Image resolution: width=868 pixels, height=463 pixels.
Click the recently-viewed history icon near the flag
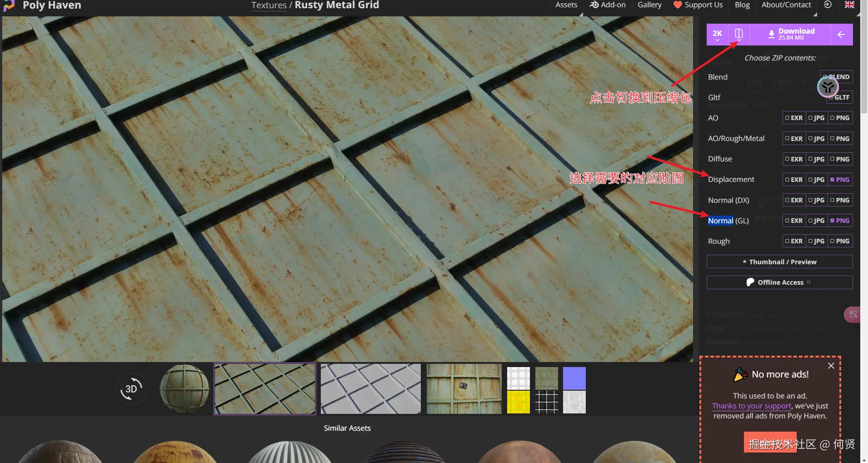[828, 5]
